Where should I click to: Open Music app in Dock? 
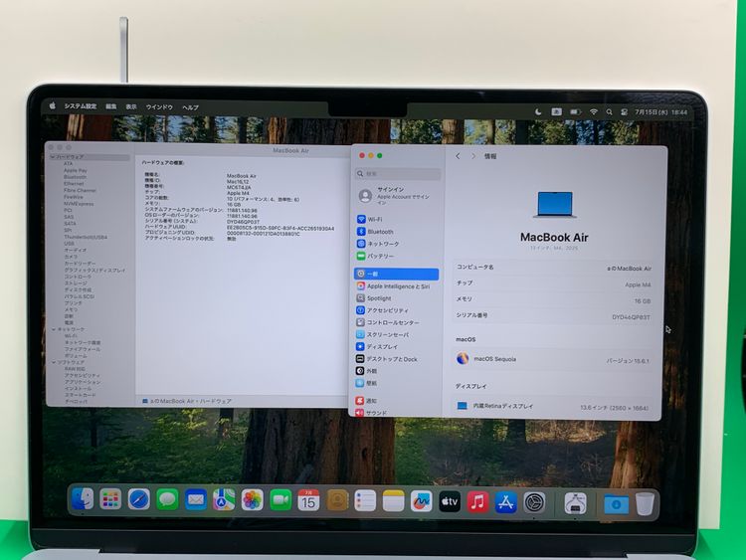(x=477, y=502)
